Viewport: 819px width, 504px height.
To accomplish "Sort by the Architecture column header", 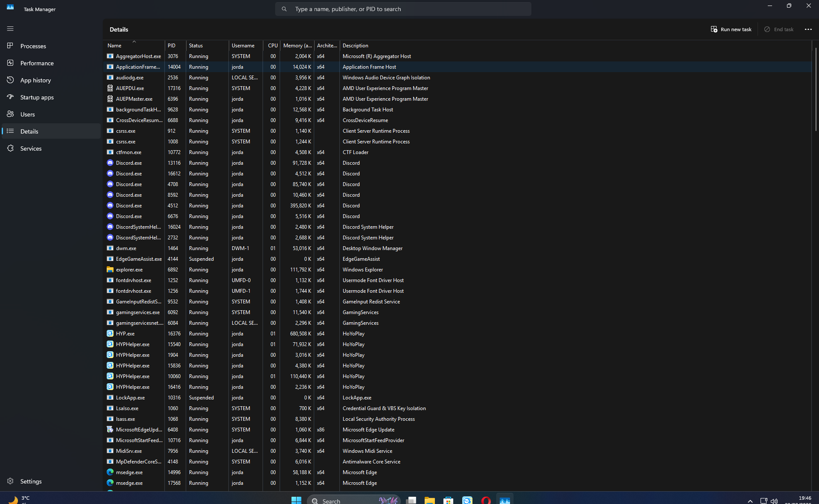I will click(327, 46).
